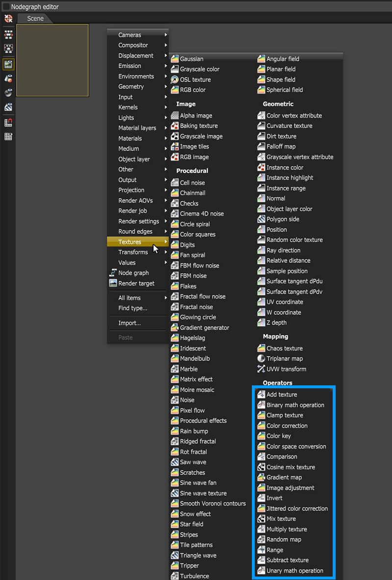Expand the Compositor submenu arrow

(166, 45)
